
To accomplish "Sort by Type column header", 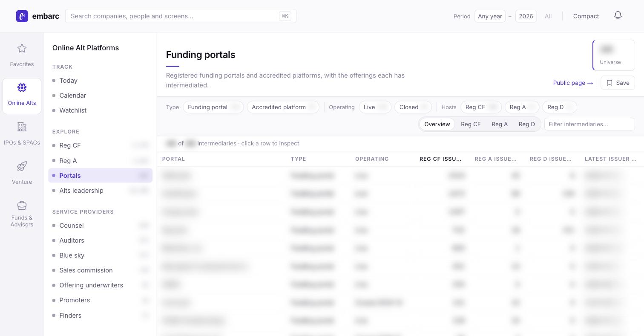I will (298, 159).
